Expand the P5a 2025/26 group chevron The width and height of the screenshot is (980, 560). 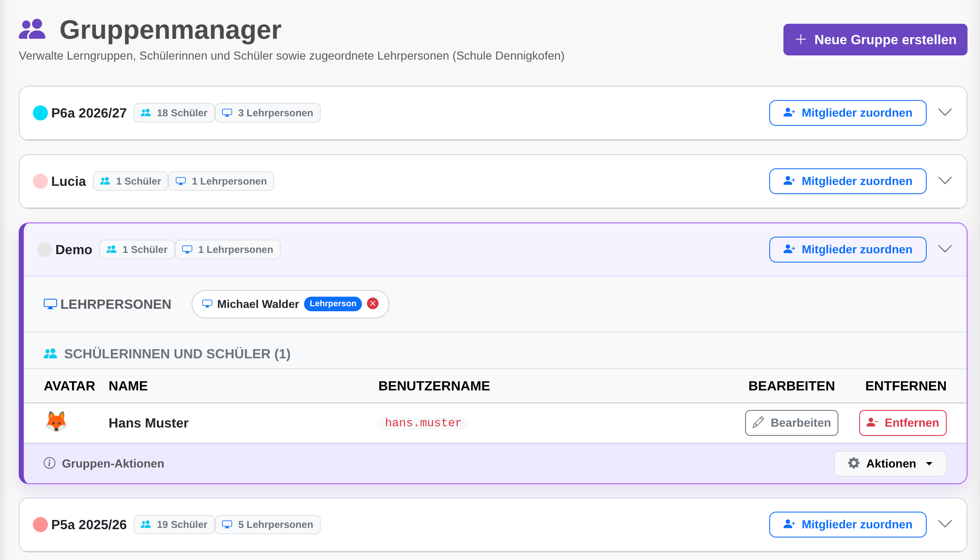[945, 524]
